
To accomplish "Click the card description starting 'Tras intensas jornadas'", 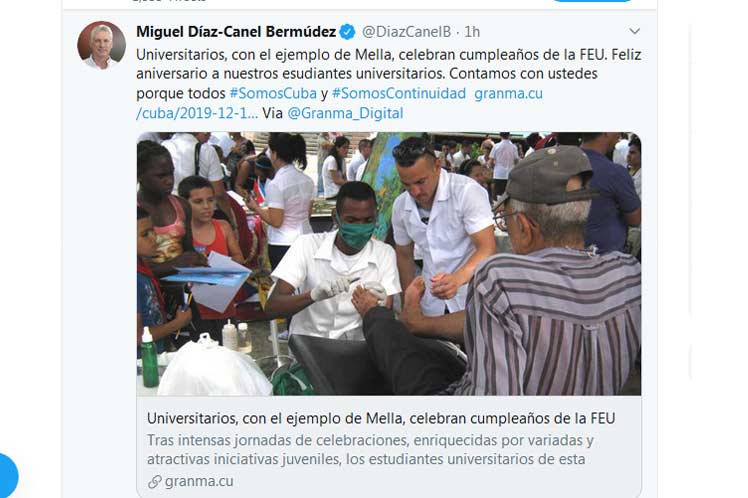I will point(370,449).
